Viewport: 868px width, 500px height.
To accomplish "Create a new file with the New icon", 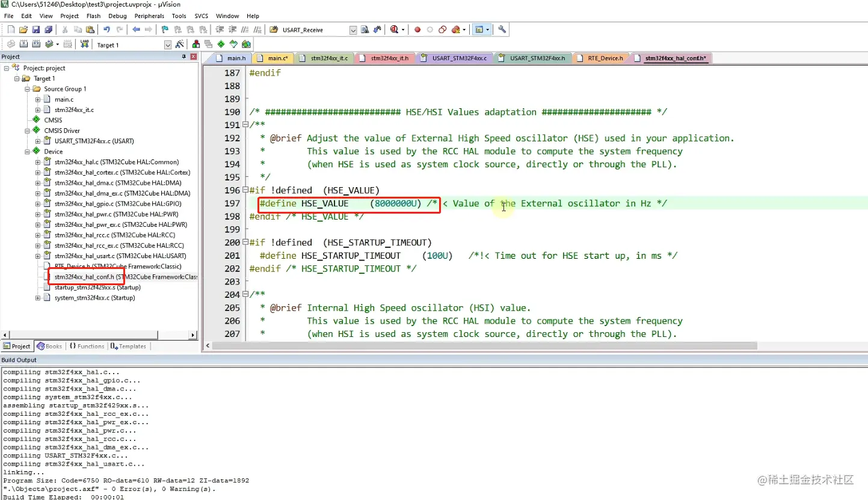I will point(11,29).
